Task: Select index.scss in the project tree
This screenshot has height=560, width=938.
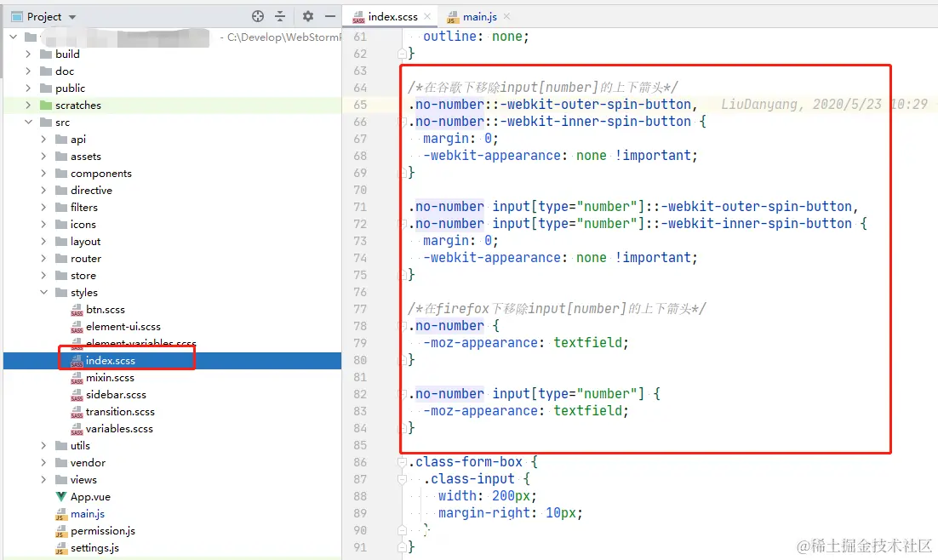Action: [x=111, y=361]
